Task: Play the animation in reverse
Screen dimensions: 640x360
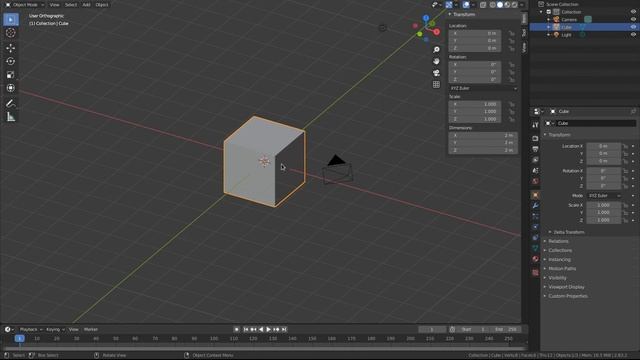Action: [x=261, y=329]
